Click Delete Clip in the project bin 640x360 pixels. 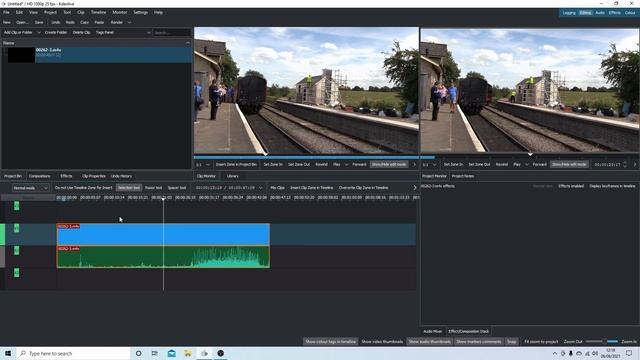(x=81, y=32)
